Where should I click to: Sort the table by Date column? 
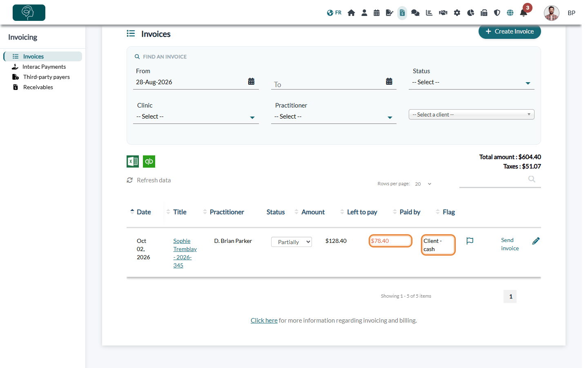click(140, 212)
